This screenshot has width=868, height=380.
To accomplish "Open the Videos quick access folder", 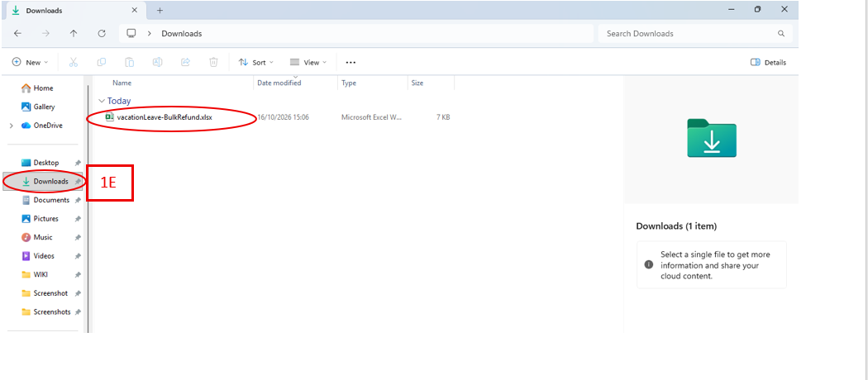I will click(x=44, y=256).
